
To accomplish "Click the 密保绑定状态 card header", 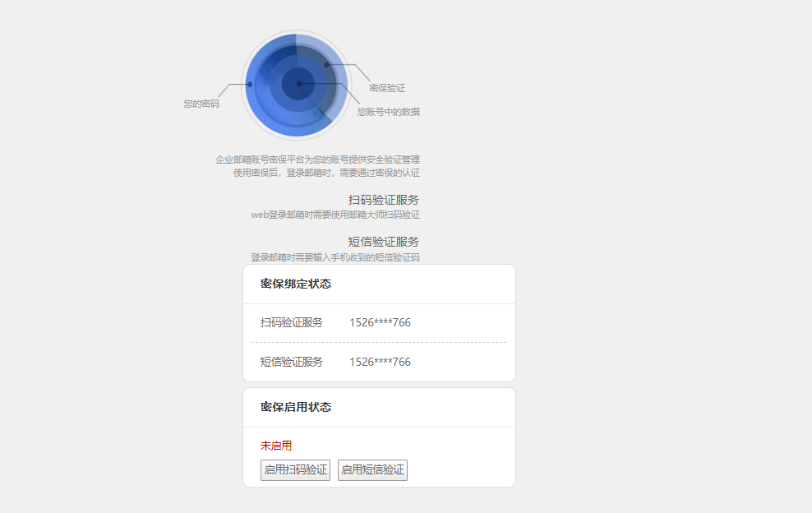I will (x=296, y=284).
